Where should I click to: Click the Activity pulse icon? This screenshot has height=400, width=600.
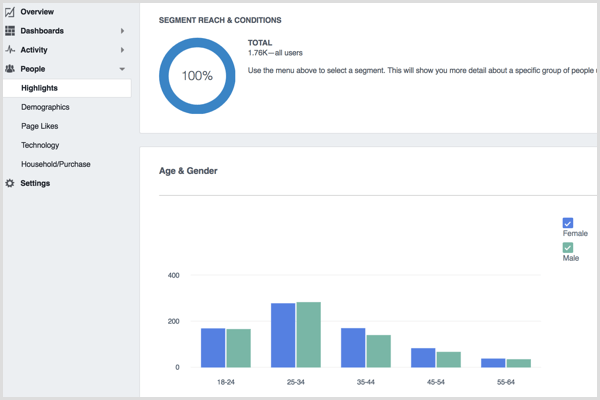[x=10, y=50]
